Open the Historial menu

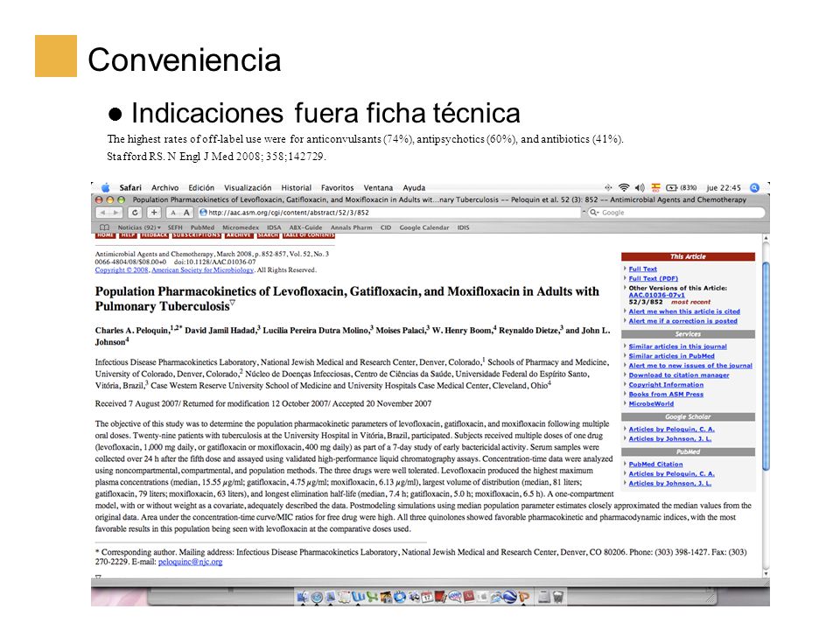(297, 188)
